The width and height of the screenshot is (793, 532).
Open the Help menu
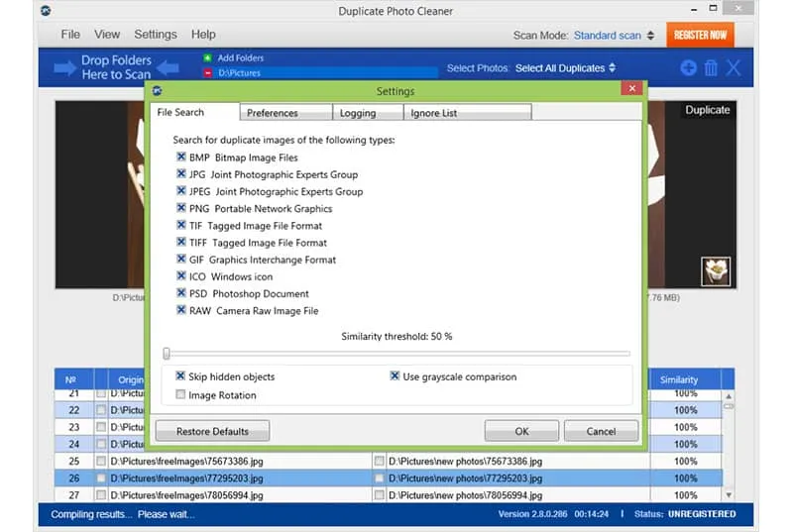coord(203,35)
